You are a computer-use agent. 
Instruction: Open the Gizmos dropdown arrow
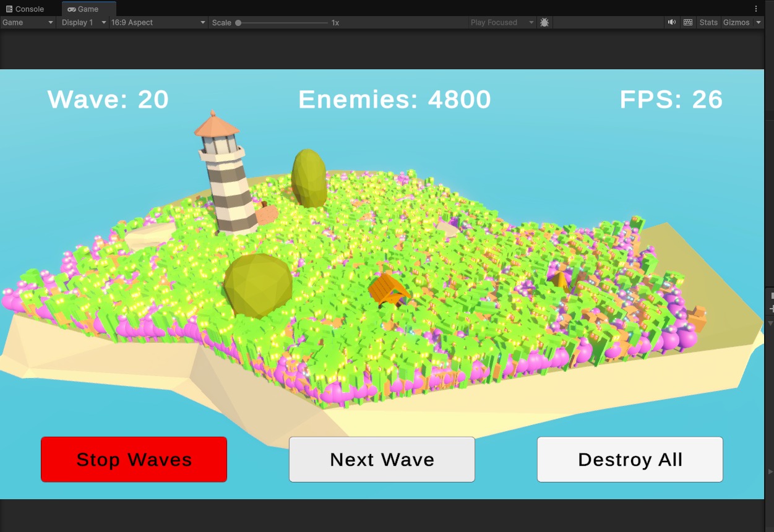click(x=759, y=22)
